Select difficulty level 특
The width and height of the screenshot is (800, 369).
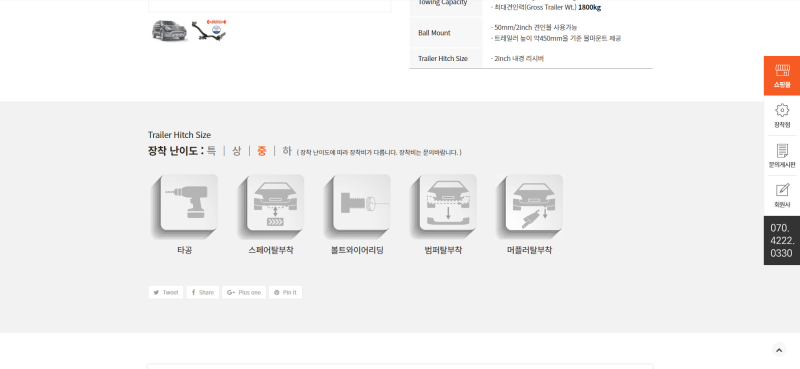click(211, 151)
